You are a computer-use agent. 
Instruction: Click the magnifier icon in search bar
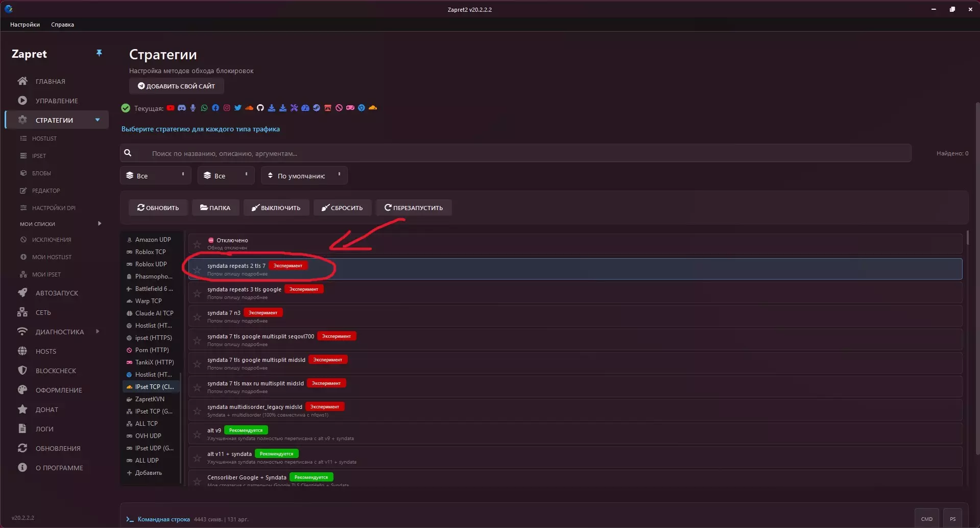pyautogui.click(x=128, y=153)
